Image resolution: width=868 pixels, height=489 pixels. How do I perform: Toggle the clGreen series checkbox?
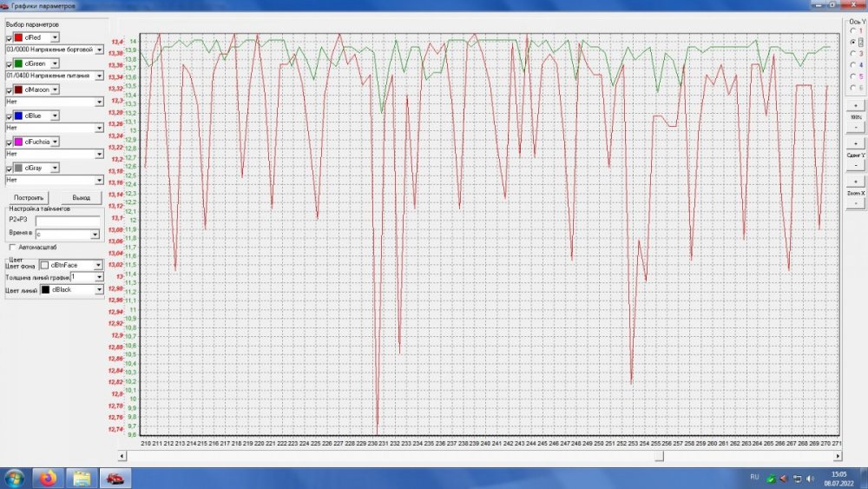9,64
